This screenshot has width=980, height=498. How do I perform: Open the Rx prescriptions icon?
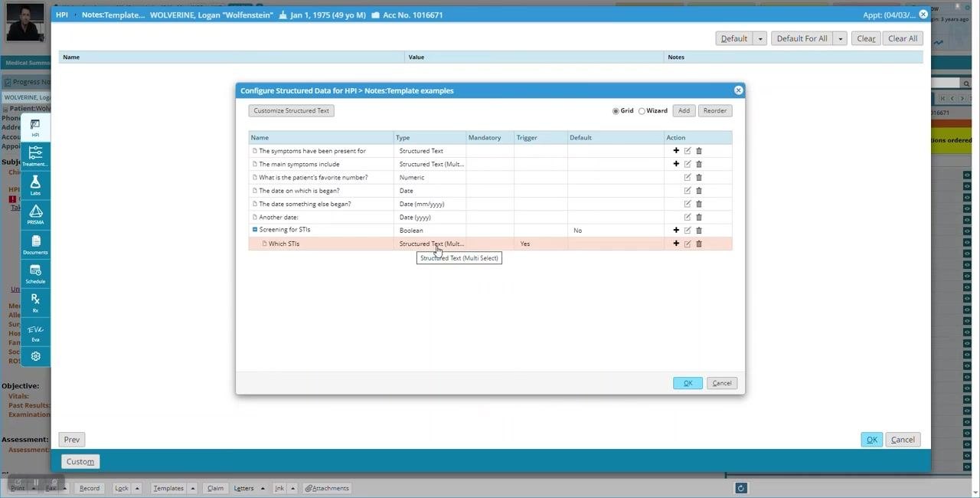tap(35, 303)
